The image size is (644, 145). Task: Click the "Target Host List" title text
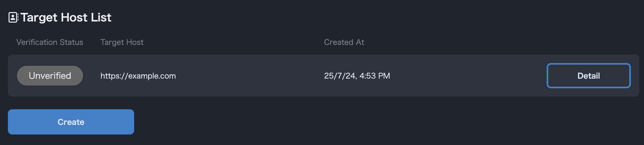coord(66,17)
